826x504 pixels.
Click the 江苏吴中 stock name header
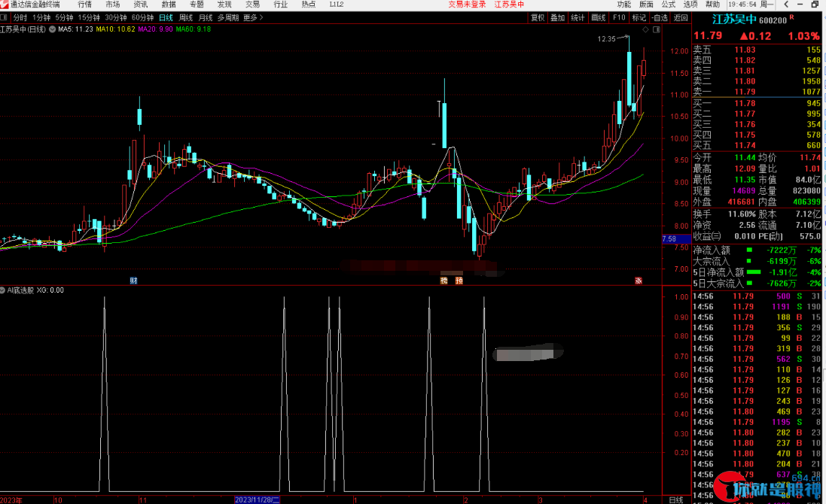click(x=734, y=20)
